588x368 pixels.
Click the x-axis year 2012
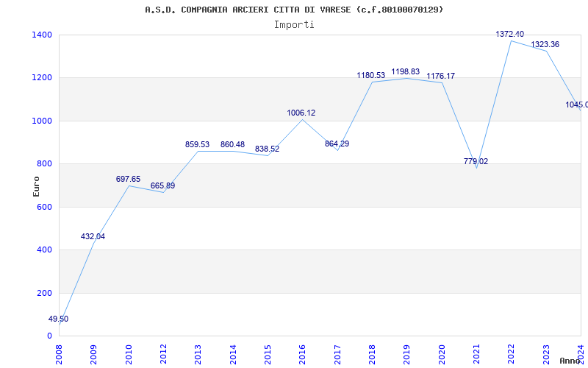[163, 355]
